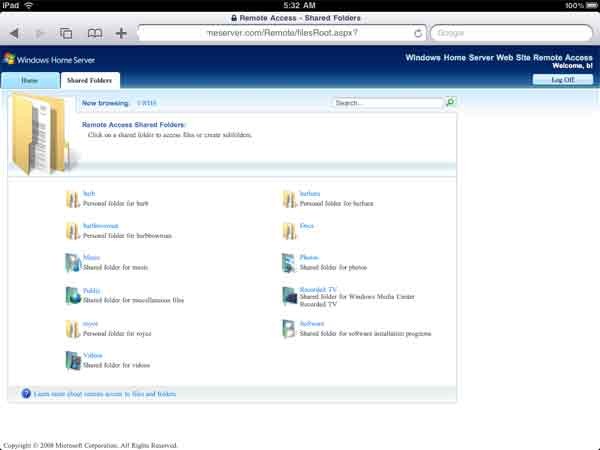Screen dimensions: 600x450
Task: Click 'Personal folder for royce' text
Action: click(x=117, y=334)
